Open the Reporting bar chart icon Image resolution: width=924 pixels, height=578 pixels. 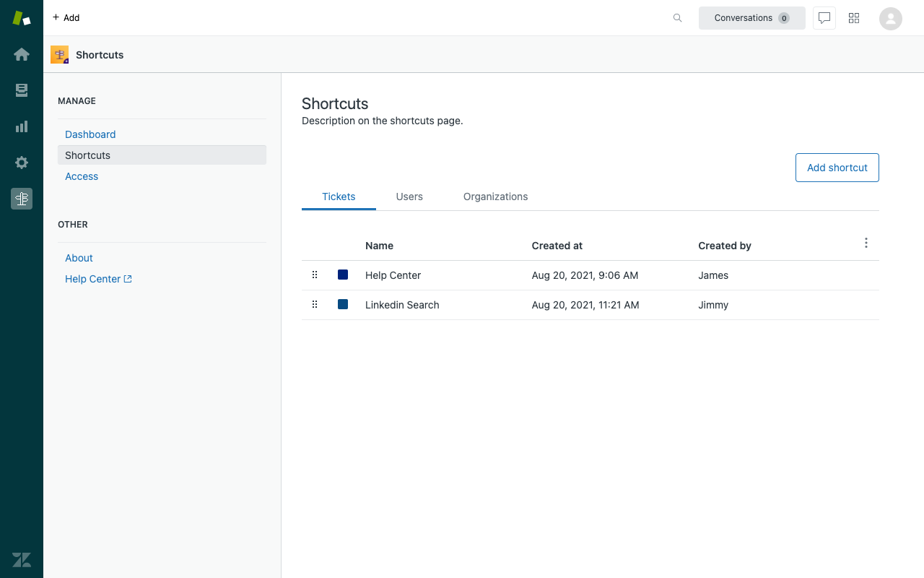point(22,126)
